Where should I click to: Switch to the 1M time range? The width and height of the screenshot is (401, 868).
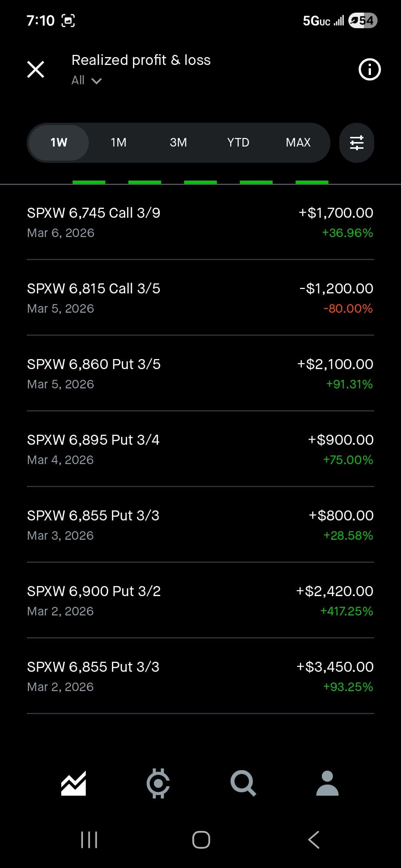pyautogui.click(x=118, y=142)
